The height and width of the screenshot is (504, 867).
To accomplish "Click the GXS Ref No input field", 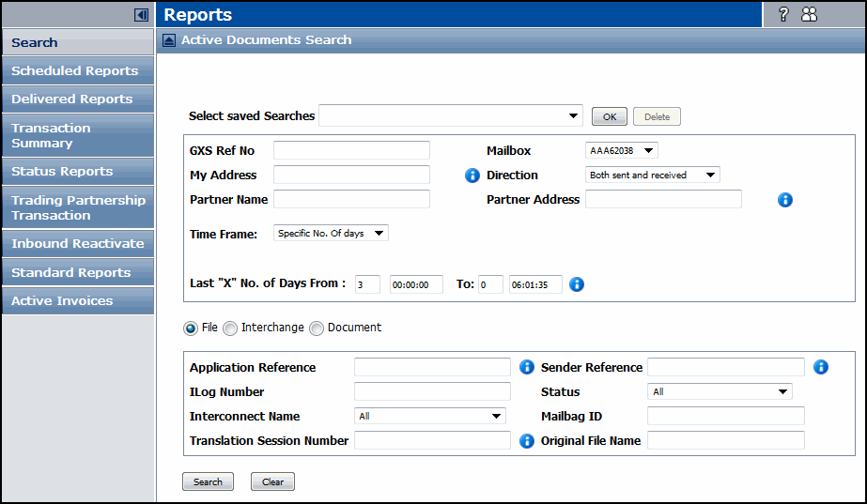I will coord(351,150).
